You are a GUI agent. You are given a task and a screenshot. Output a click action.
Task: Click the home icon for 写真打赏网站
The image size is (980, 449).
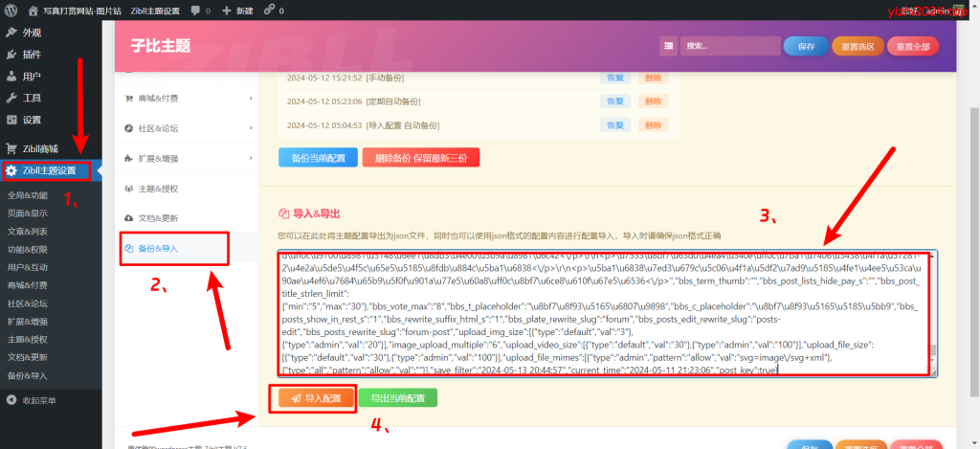(x=33, y=11)
